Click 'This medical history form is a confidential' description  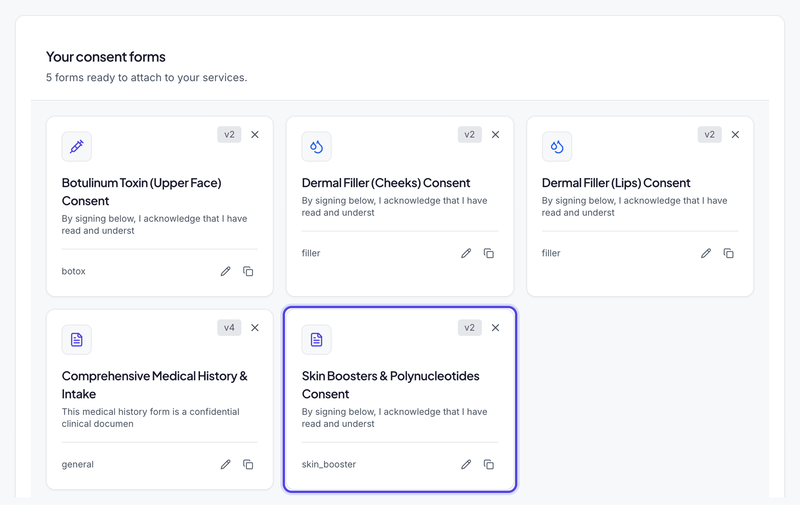coord(151,418)
